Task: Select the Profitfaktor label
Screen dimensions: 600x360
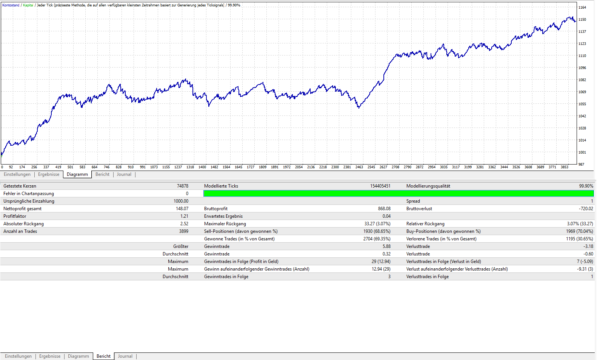Action: pyautogui.click(x=15, y=216)
